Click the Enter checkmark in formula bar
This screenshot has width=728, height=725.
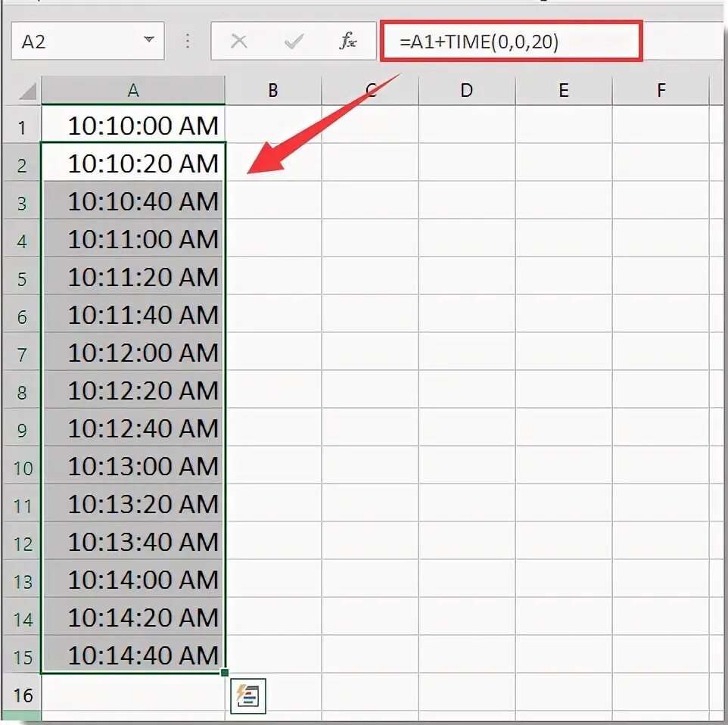click(293, 42)
